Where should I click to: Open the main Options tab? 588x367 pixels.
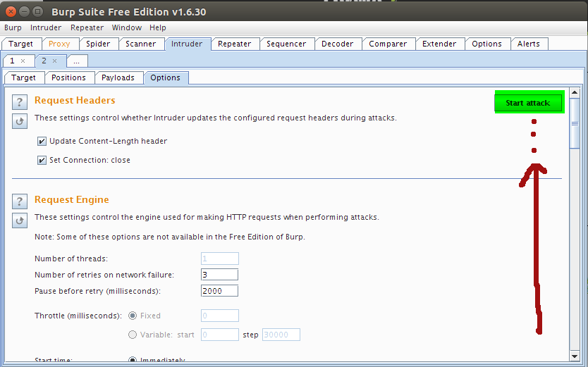coord(487,44)
